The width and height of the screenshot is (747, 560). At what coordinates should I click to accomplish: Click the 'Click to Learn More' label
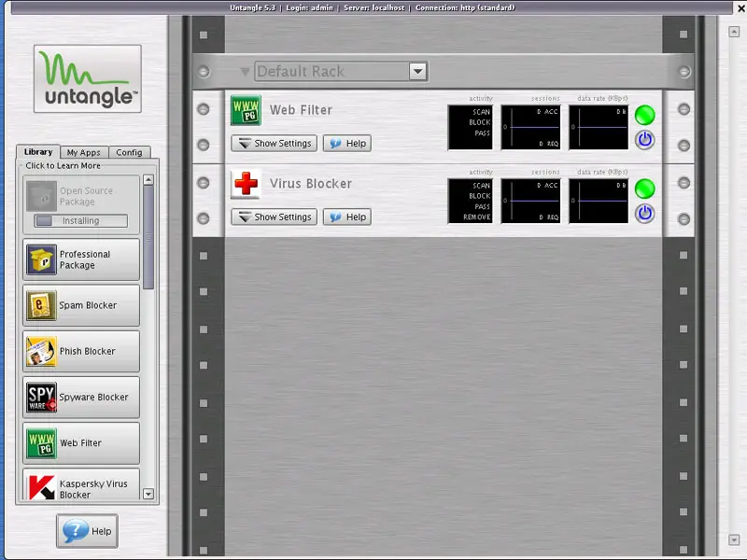(63, 166)
